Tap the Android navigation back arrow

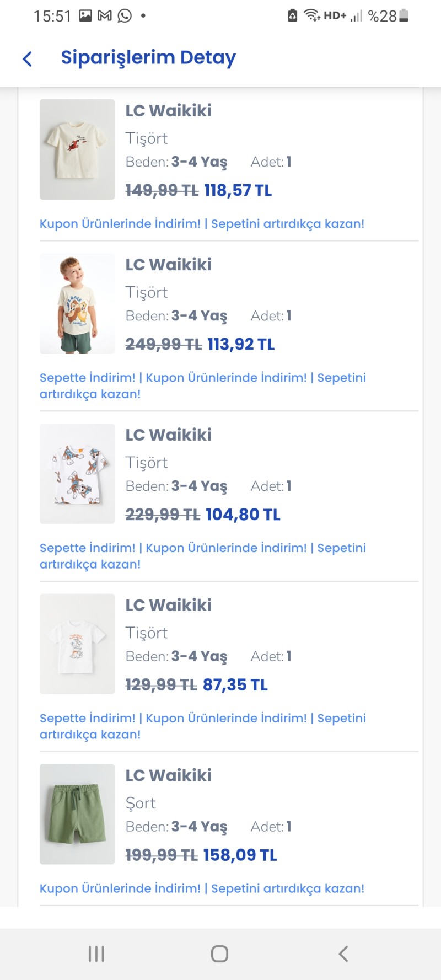(343, 954)
